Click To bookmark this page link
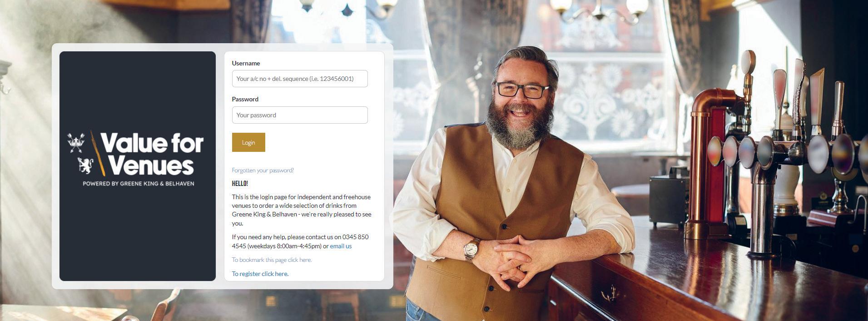This screenshot has width=868, height=321. pos(272,260)
